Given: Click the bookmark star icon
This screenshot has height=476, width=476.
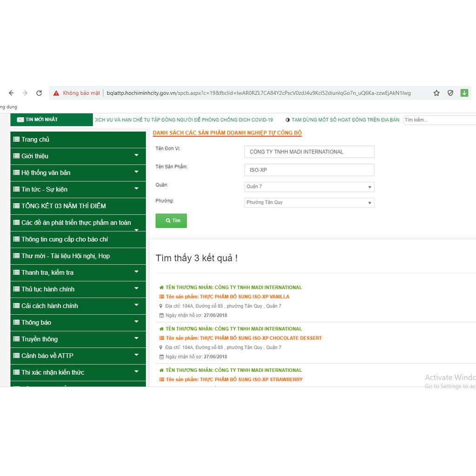Looking at the screenshot, I should pos(436,93).
